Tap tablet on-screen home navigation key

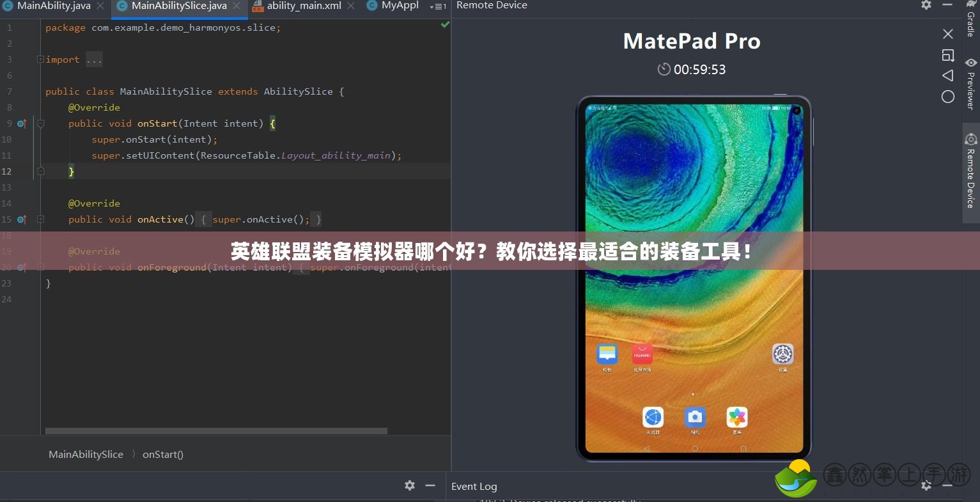[695, 449]
